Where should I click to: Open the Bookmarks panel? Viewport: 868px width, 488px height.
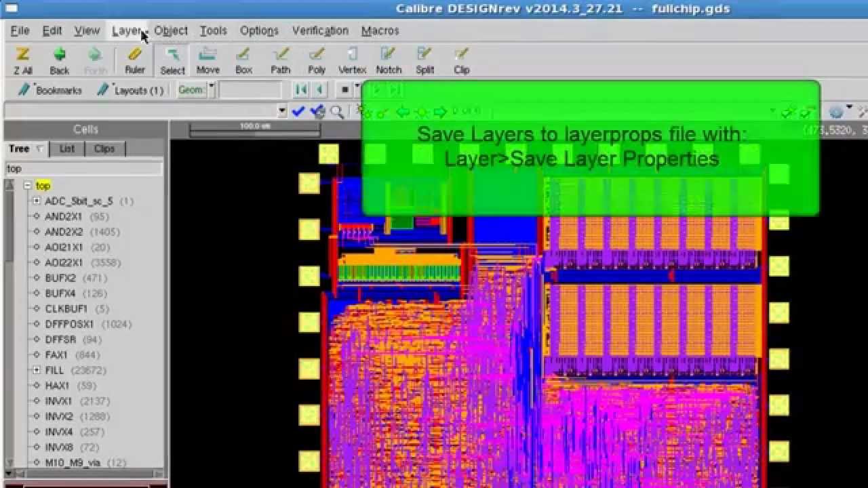pos(51,90)
